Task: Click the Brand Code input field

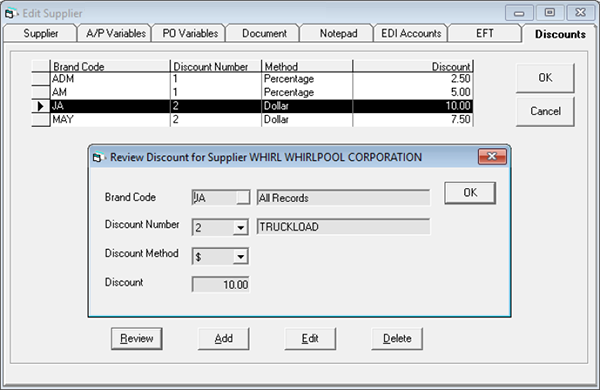Action: coord(214,197)
